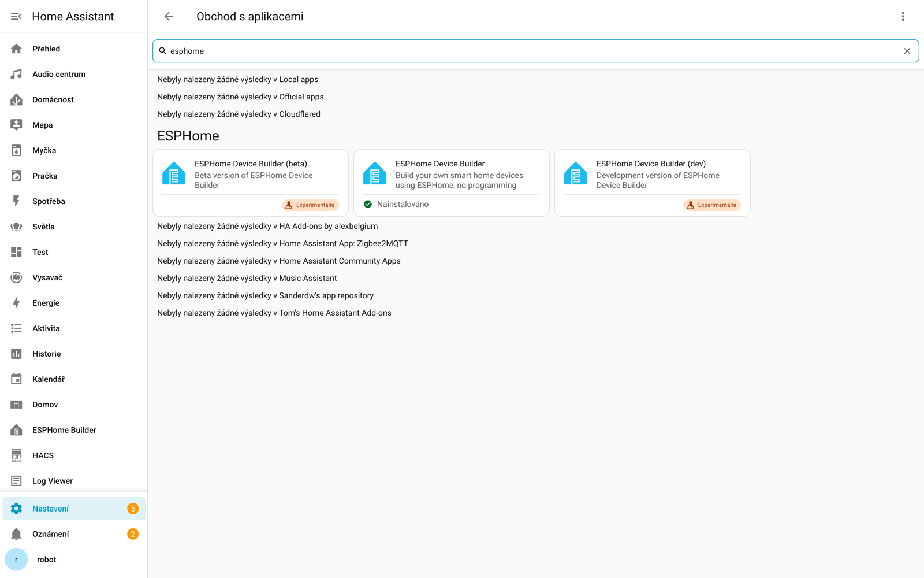Screen dimensions: 924x578
Task: Open the three-dot overflow menu
Action: (x=903, y=16)
